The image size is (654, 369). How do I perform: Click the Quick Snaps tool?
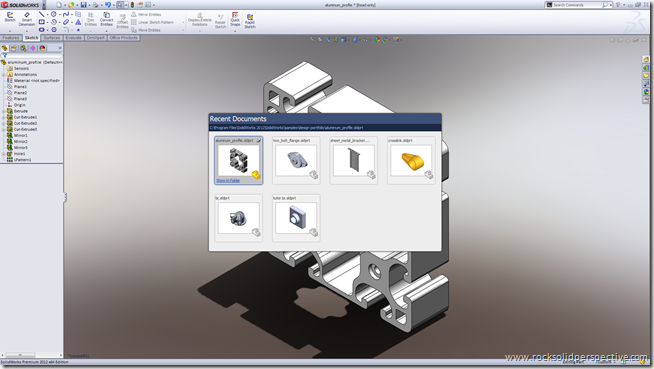pos(235,19)
